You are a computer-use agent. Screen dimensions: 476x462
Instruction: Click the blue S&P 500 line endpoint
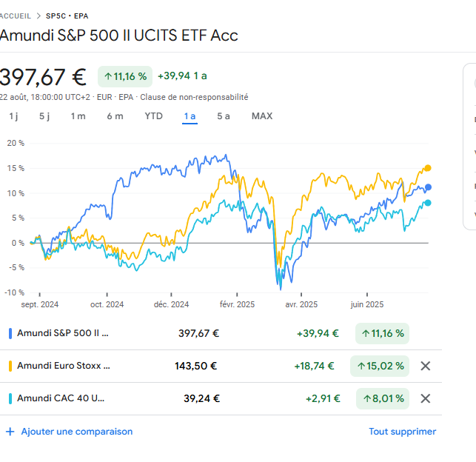429,187
